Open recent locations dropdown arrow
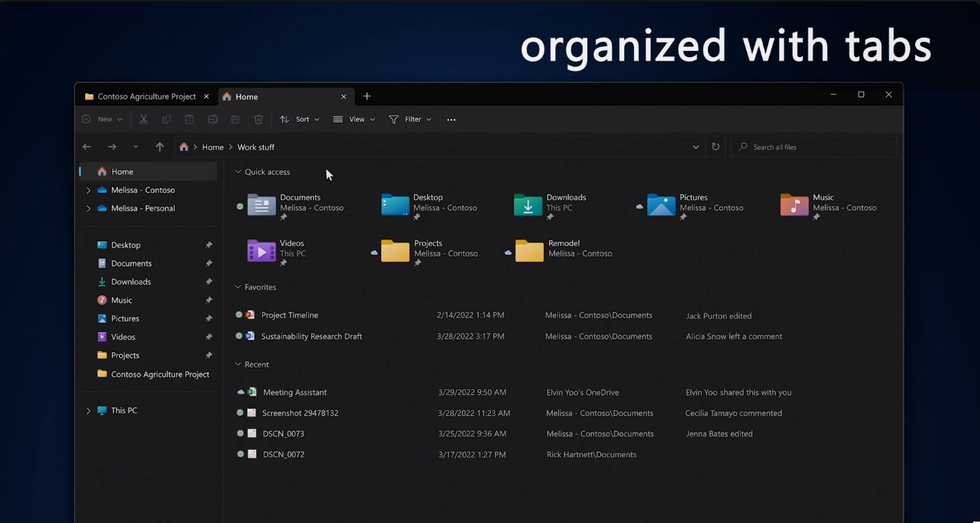980x523 pixels. click(135, 147)
